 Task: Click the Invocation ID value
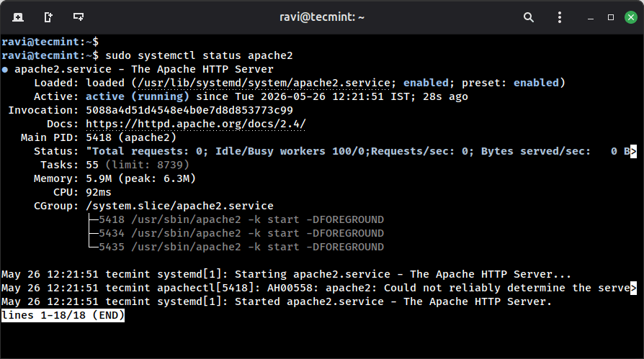(189, 110)
